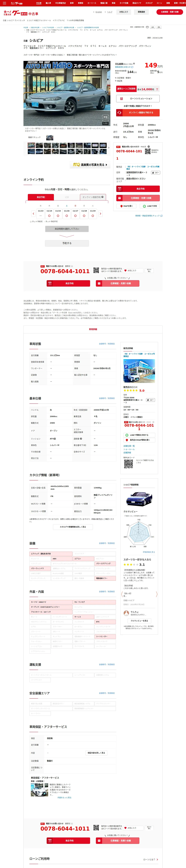Click the グーネット中古車 site logo
This screenshot has width=186, height=868.
[21, 13]
